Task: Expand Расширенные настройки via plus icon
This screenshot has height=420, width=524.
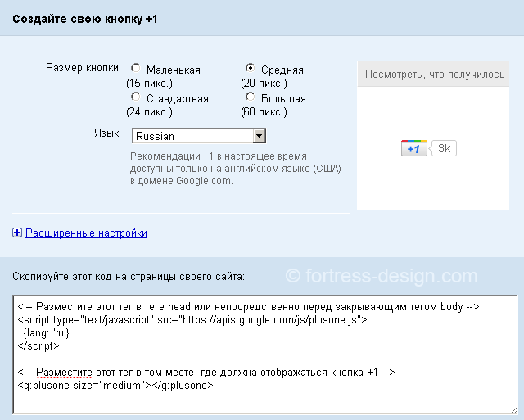Action: 17,233
